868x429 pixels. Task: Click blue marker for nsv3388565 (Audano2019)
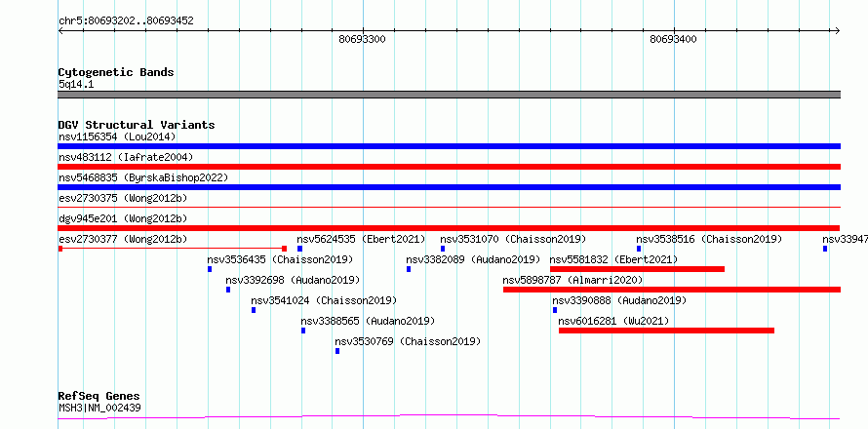pyautogui.click(x=303, y=331)
